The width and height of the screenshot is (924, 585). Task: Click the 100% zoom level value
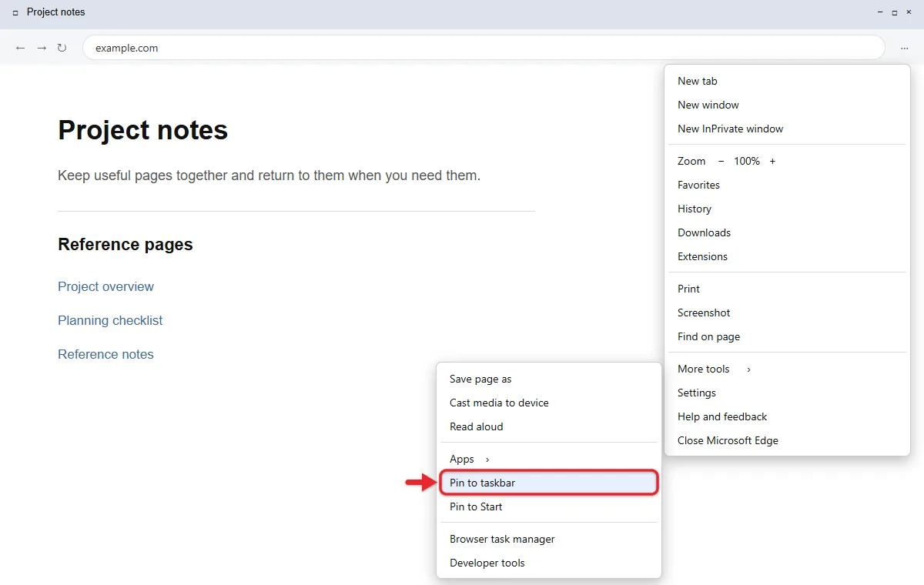click(747, 161)
